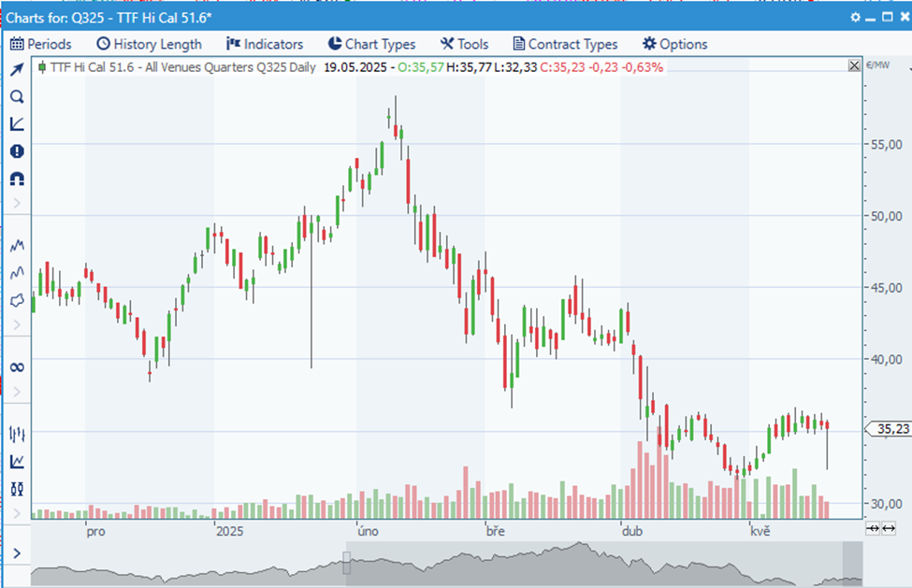Open the Indicators dropdown
The width and height of the screenshot is (912, 588).
point(265,44)
